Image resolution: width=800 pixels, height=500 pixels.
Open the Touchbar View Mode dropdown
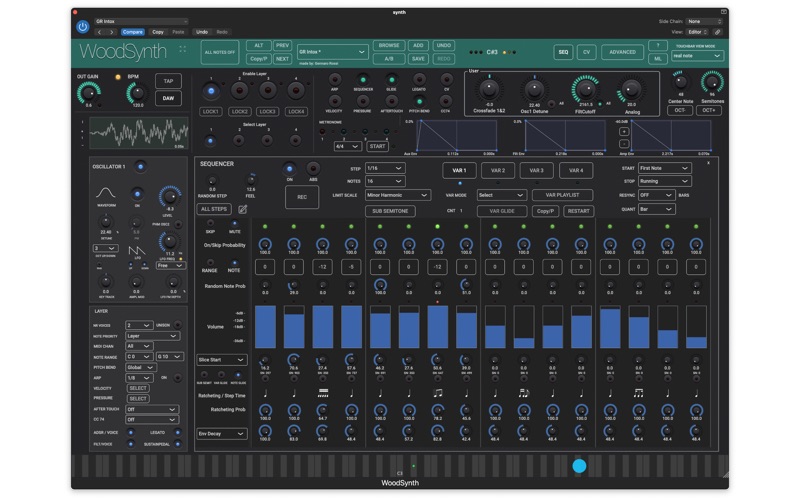[697, 56]
